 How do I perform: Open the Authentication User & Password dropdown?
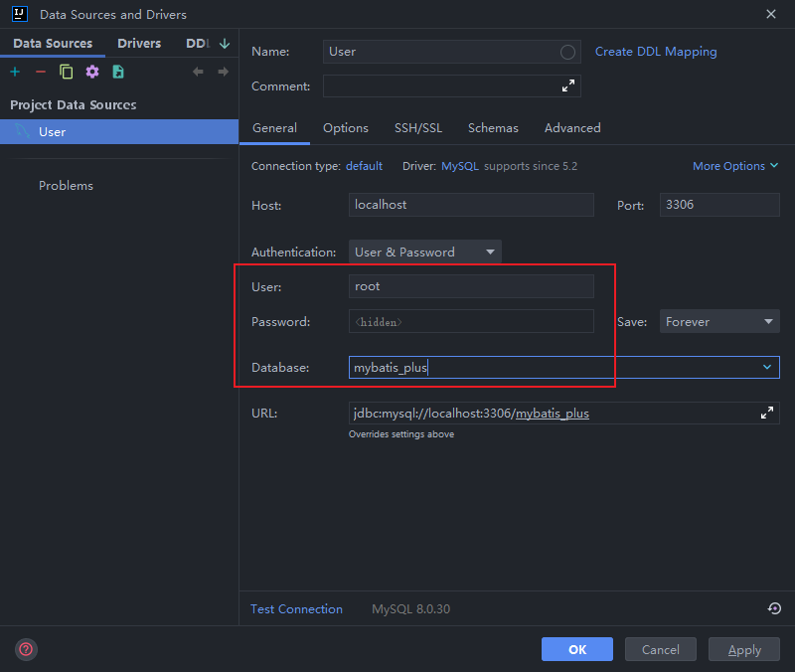[x=424, y=252]
